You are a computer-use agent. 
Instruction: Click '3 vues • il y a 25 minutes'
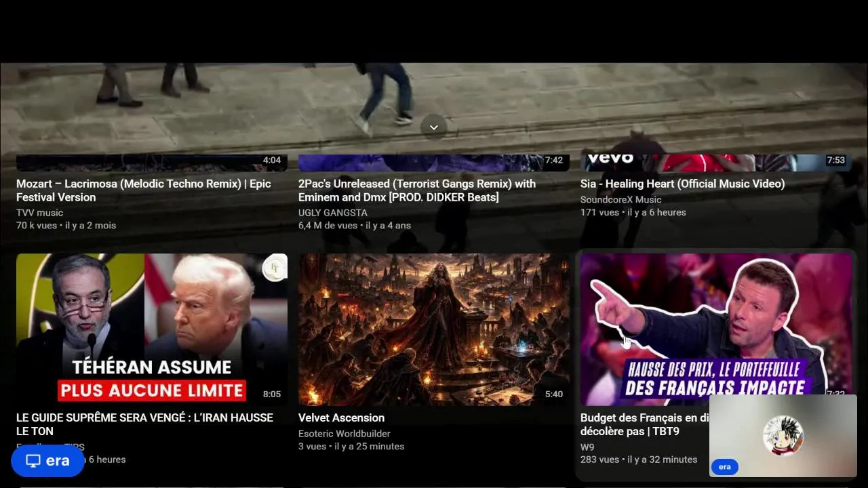(351, 447)
